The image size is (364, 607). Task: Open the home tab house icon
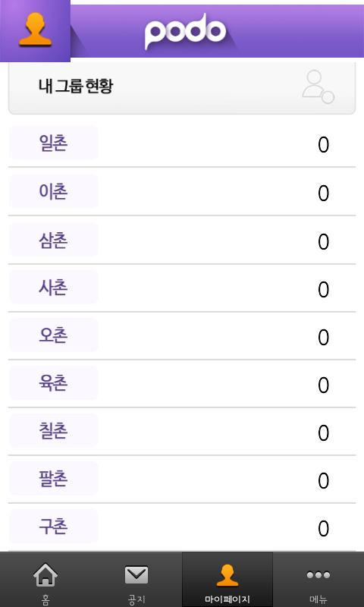point(45,574)
